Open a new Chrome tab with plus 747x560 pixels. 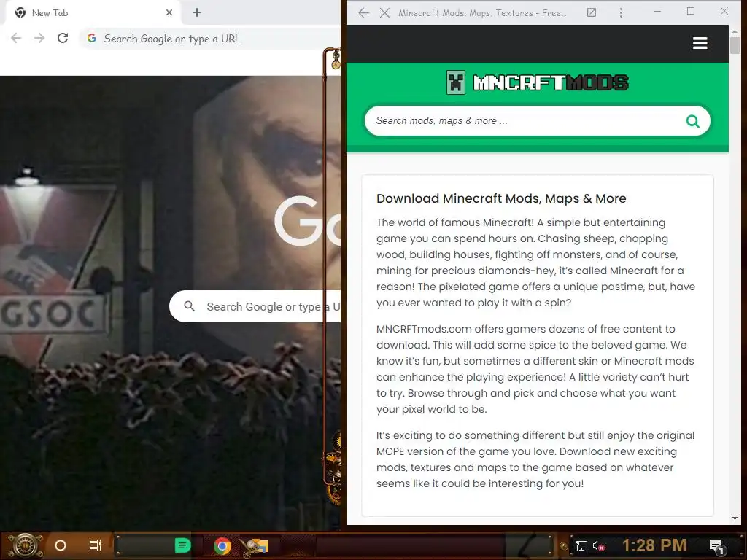click(x=197, y=13)
